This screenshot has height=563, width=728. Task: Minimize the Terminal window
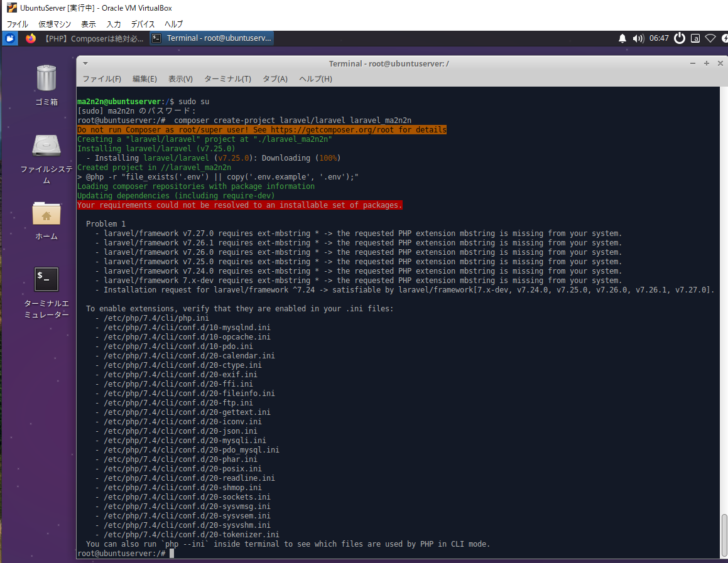click(693, 63)
